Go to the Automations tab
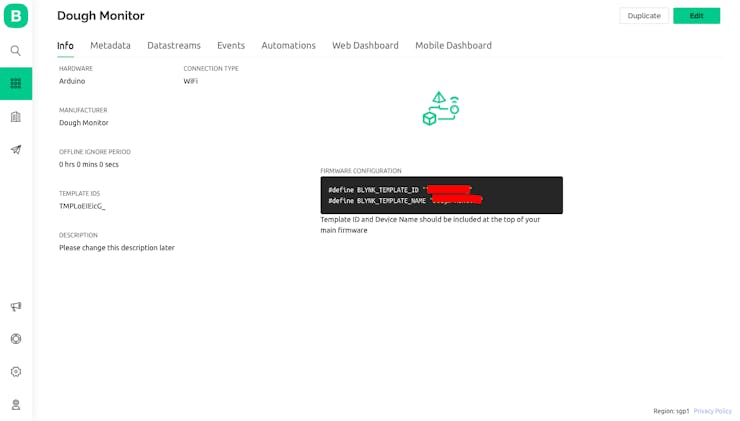The height and width of the screenshot is (421, 740). pos(288,46)
